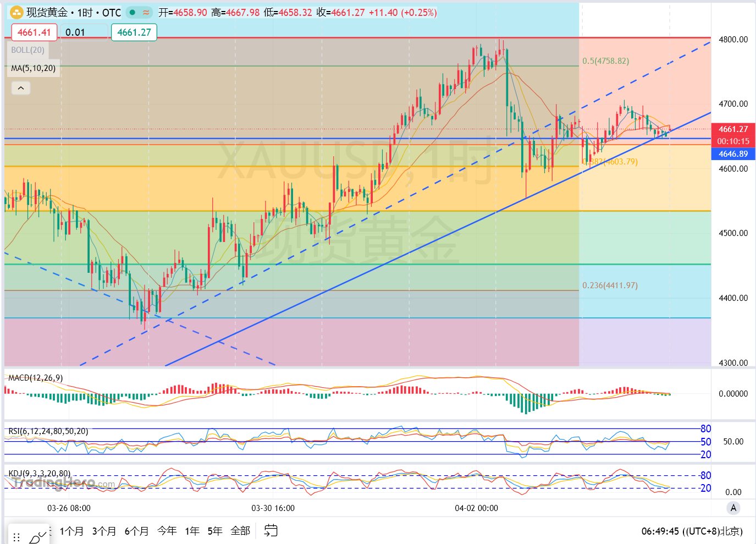Select the 3个月 time range
Image resolution: width=756 pixels, height=544 pixels.
click(104, 531)
